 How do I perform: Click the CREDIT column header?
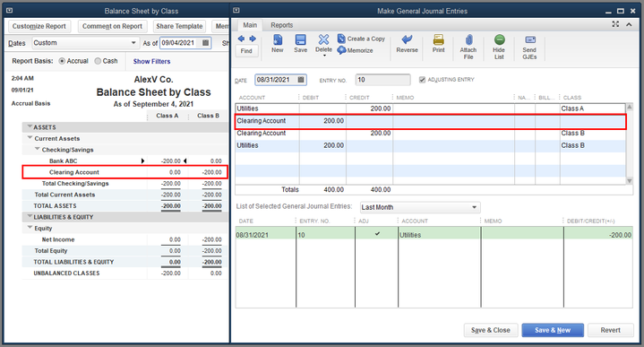coord(359,98)
